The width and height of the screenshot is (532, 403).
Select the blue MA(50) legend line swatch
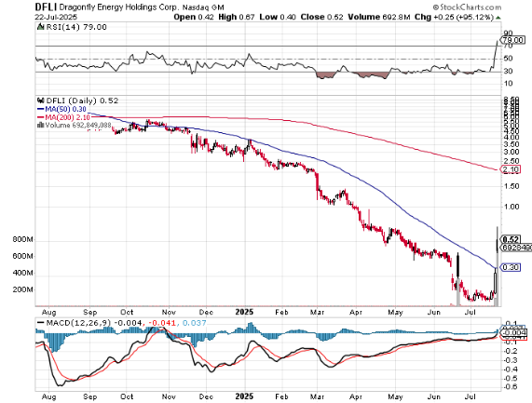pyautogui.click(x=40, y=109)
